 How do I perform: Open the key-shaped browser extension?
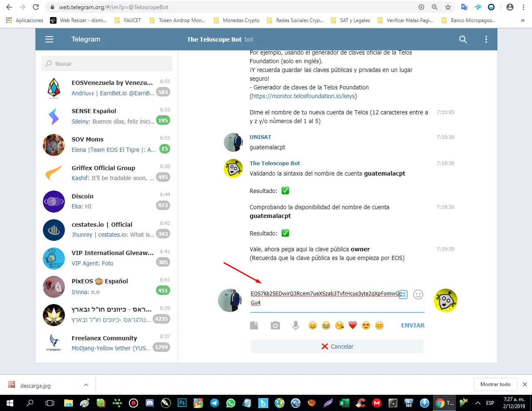coord(478,7)
